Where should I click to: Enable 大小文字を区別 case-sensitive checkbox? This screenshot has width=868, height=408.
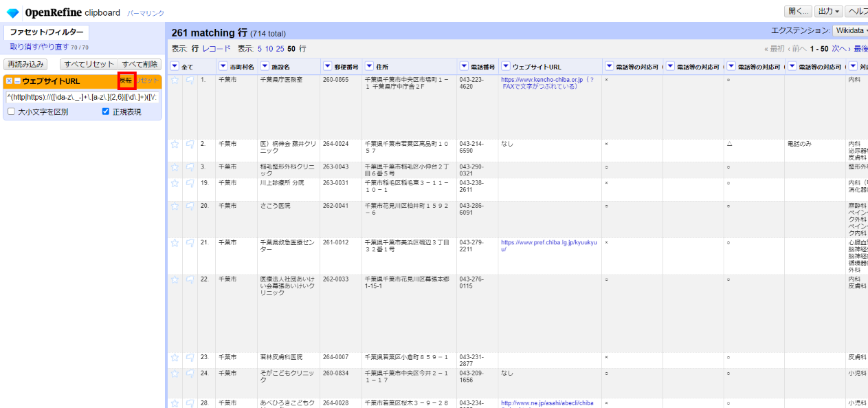tap(11, 111)
